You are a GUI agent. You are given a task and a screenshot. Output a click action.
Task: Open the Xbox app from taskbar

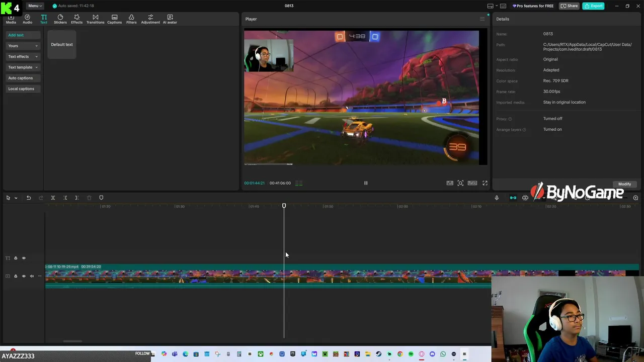tap(261, 354)
